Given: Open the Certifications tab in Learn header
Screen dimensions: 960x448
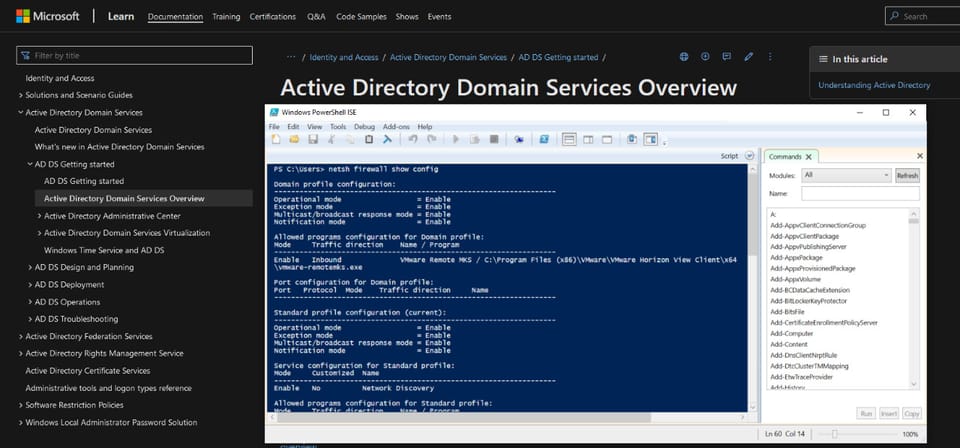Looking at the screenshot, I should (x=273, y=17).
